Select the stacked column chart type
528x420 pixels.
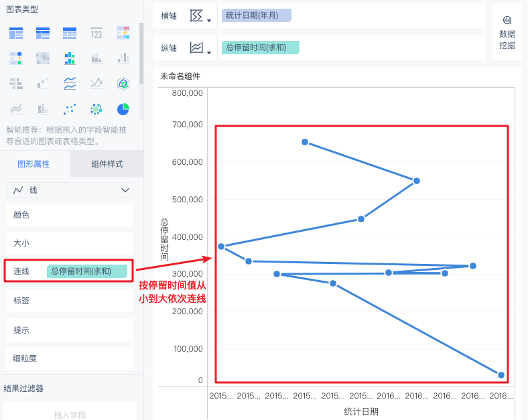coord(96,58)
